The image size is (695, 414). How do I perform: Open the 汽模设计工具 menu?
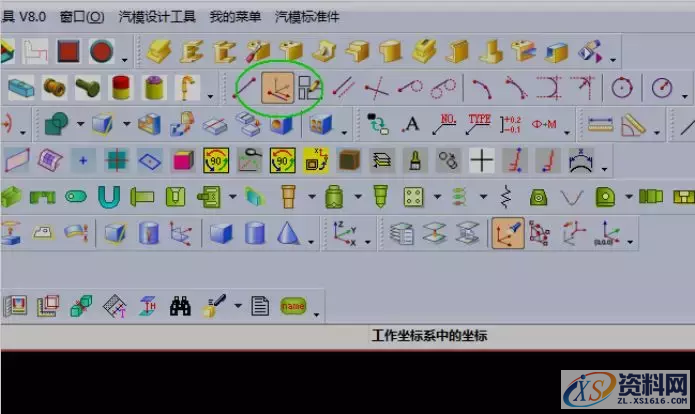click(157, 17)
